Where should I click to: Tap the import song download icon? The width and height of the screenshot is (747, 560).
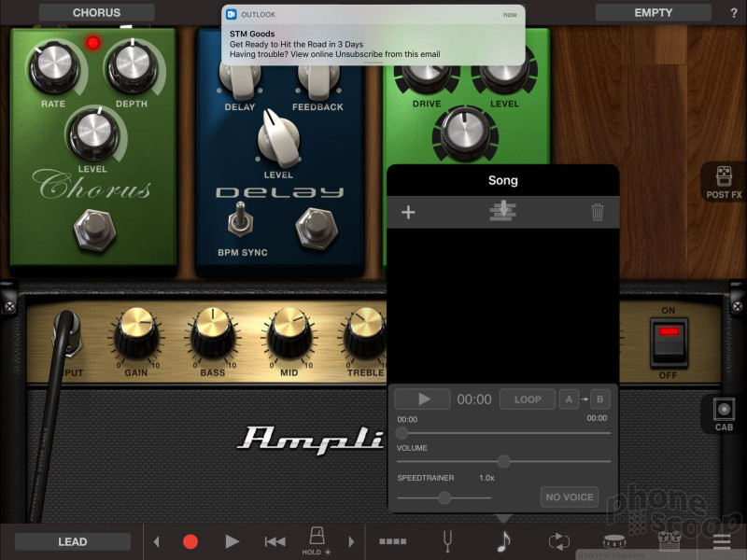[x=502, y=211]
